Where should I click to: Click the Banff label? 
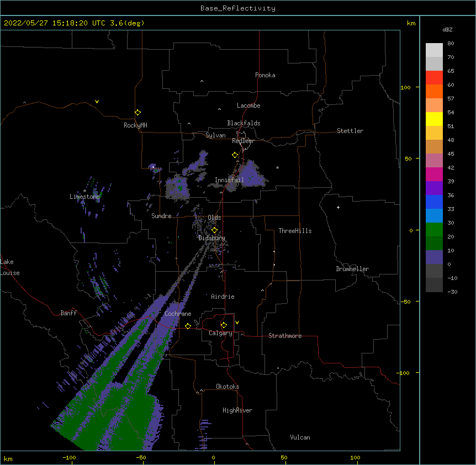pyautogui.click(x=68, y=313)
